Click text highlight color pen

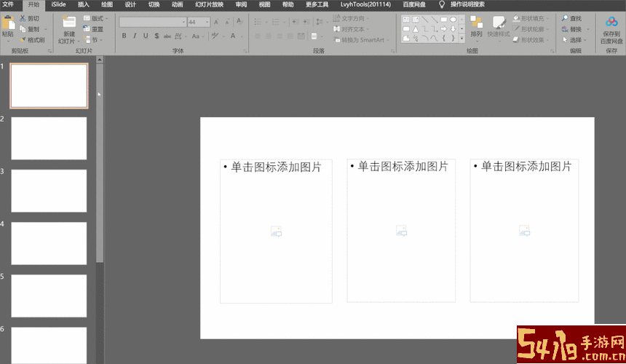pos(215,36)
